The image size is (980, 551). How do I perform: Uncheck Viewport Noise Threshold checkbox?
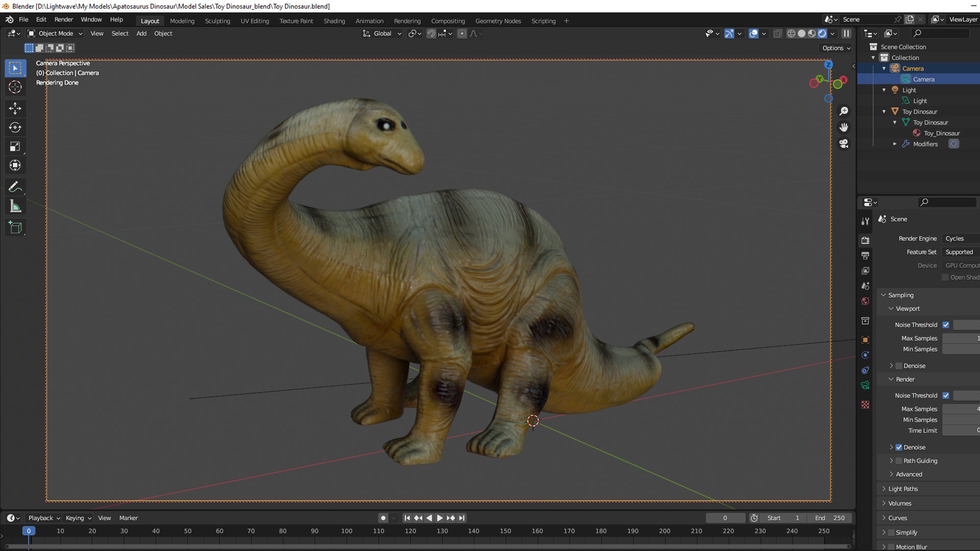tap(946, 325)
